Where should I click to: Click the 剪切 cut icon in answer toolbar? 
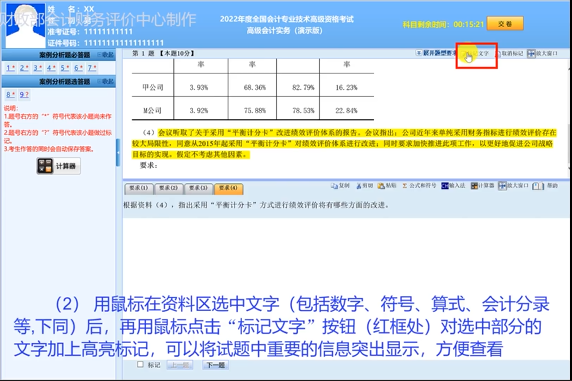point(364,186)
